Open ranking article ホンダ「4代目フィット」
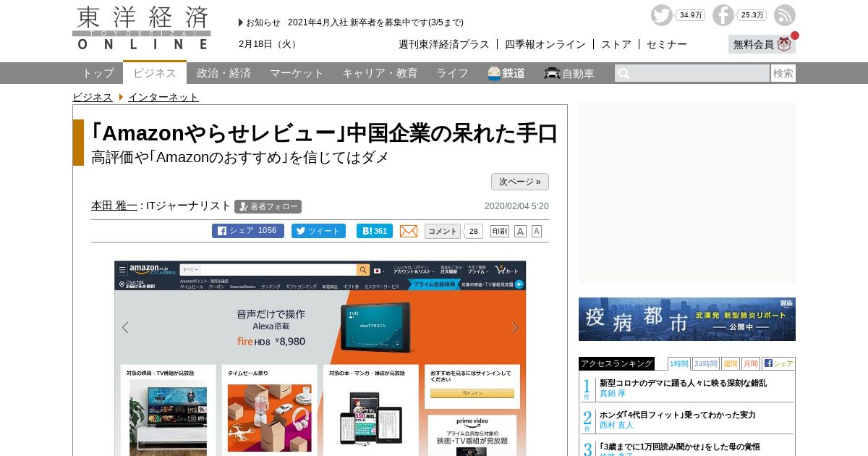The image size is (868, 456). (x=678, y=415)
